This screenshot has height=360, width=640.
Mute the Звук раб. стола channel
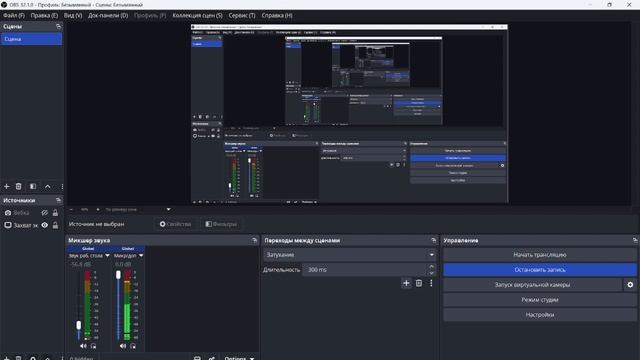83,346
